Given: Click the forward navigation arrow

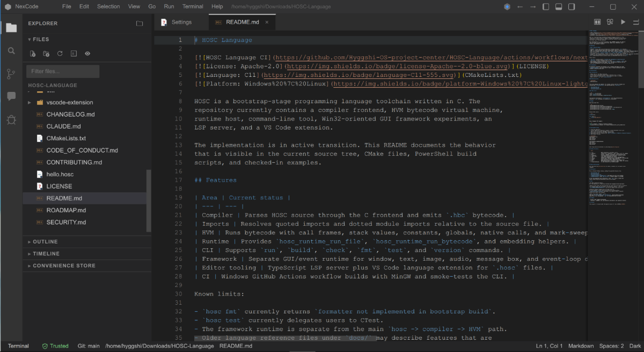Looking at the screenshot, I should click(x=532, y=6).
